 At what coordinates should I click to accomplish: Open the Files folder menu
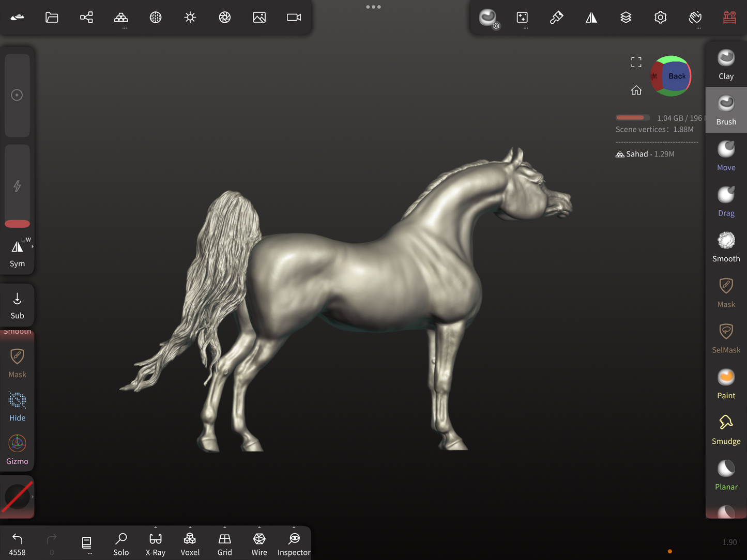[52, 18]
